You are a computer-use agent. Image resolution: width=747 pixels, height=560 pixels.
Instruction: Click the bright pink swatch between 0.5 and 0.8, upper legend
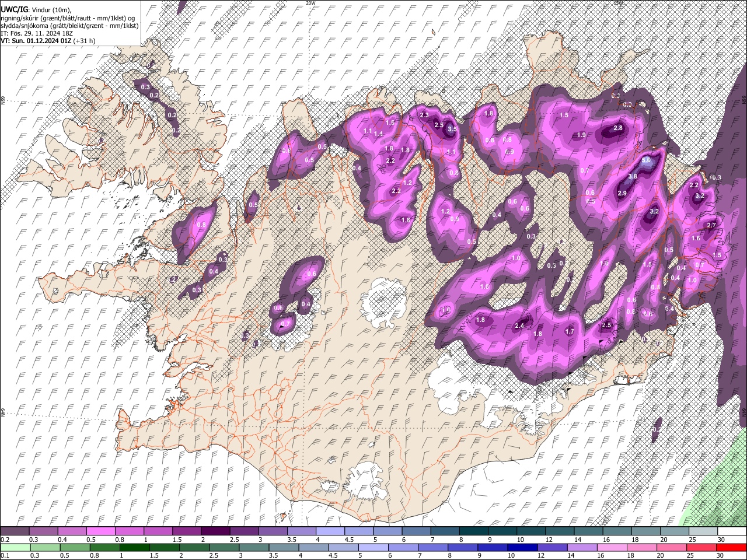(x=100, y=531)
